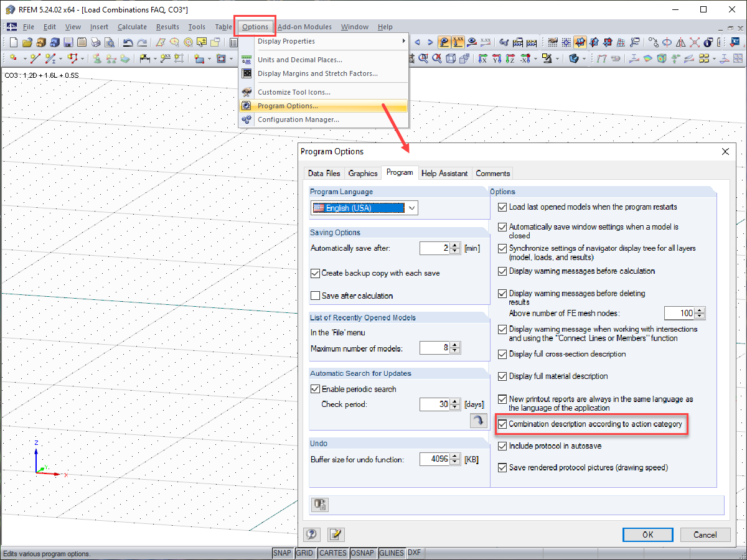Viewport: 747px width, 560px height.
Task: Uncheck Save after calculation
Action: (315, 295)
